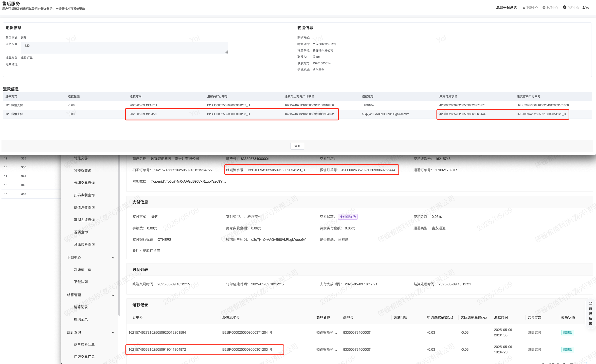The width and height of the screenshot is (596, 364).
Task: Click the 下载中心 download icon in header
Action: point(524,8)
